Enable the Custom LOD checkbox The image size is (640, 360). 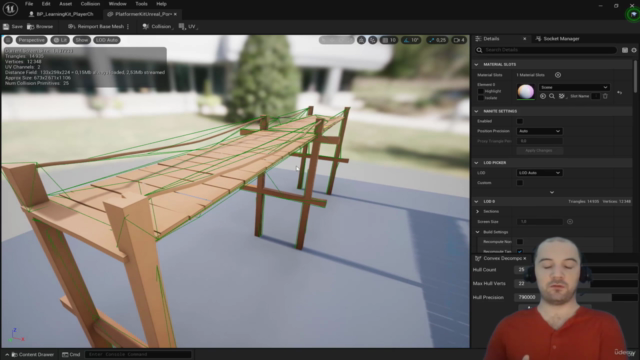pyautogui.click(x=520, y=183)
